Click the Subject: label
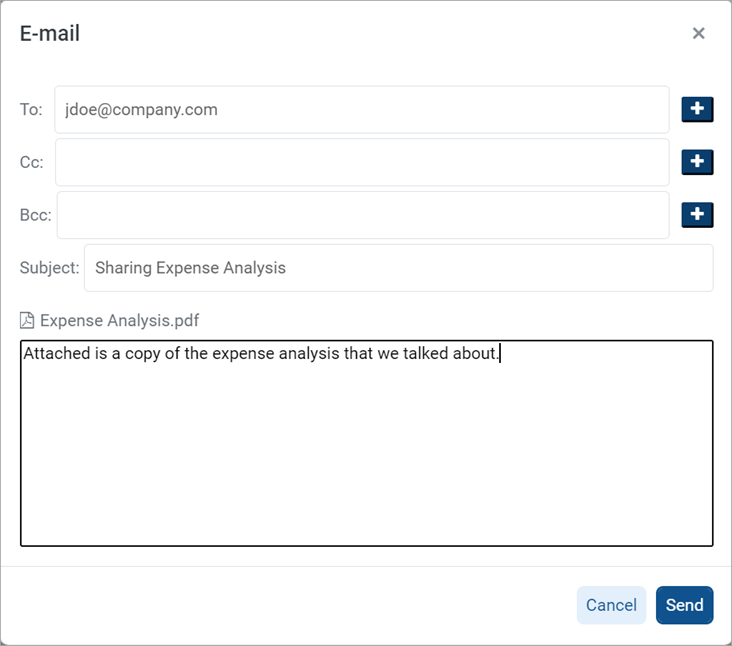The image size is (732, 646). (49, 268)
